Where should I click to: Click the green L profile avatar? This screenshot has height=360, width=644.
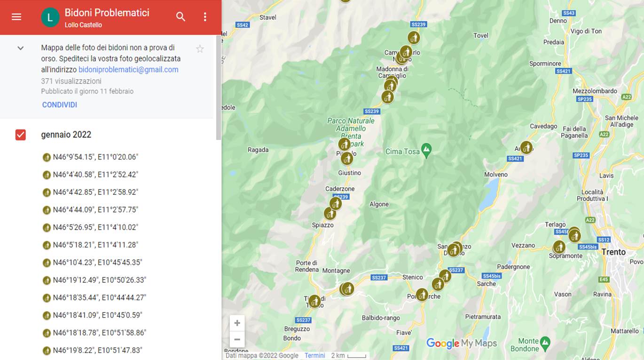coord(50,17)
